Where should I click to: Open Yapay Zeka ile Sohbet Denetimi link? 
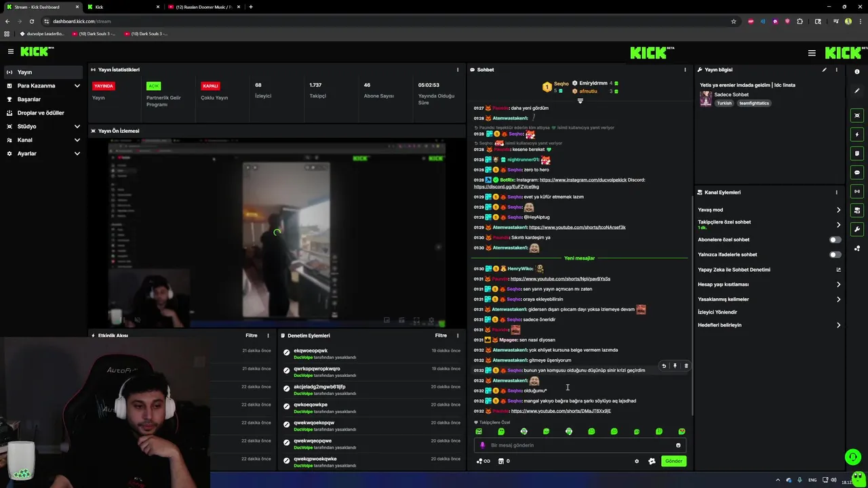769,270
